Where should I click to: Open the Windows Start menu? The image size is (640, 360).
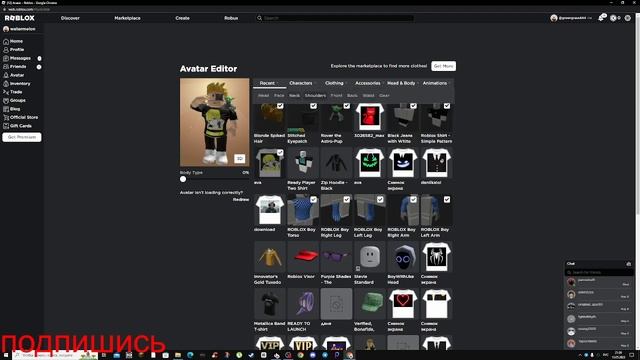pyautogui.click(x=6, y=356)
